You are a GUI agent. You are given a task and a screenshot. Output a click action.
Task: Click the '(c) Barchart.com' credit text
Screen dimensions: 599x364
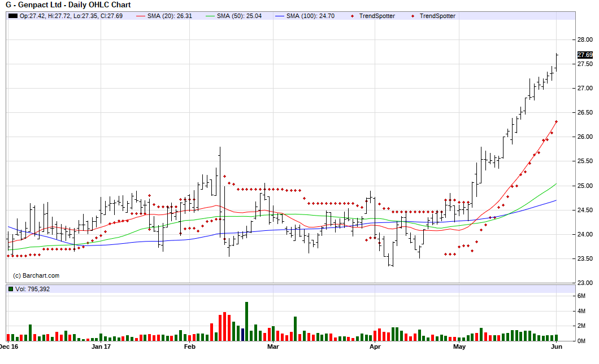[36, 275]
